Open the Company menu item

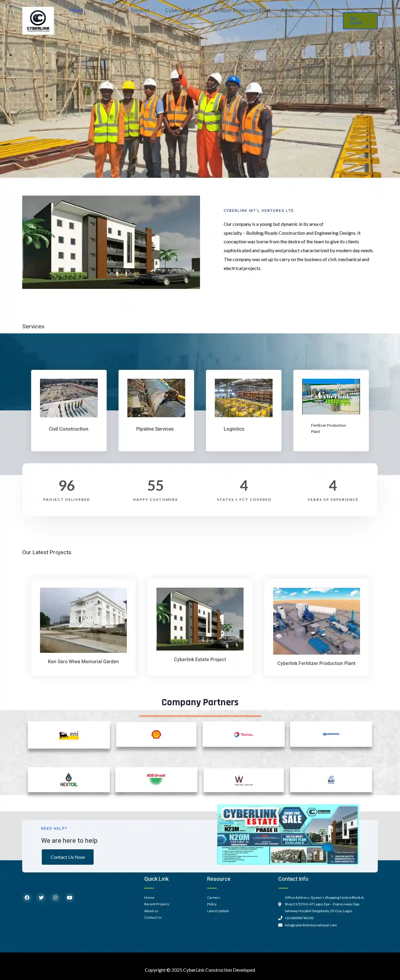pyautogui.click(x=104, y=10)
